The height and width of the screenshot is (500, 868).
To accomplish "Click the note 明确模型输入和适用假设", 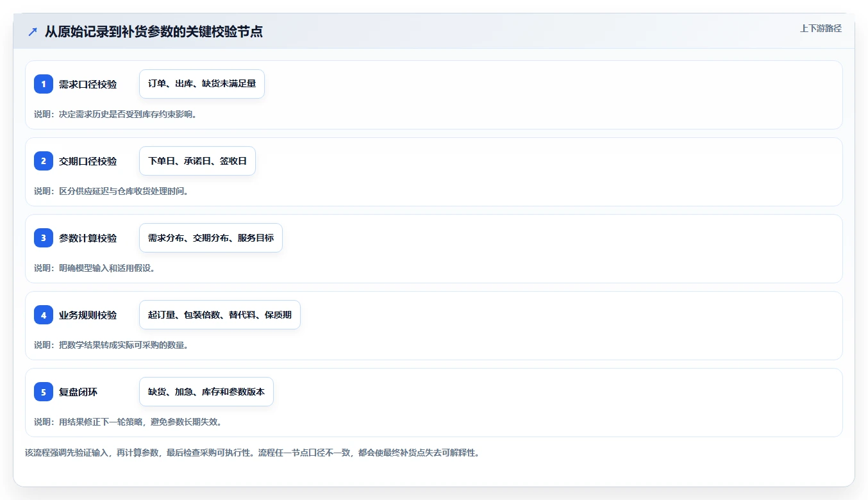I will (94, 268).
